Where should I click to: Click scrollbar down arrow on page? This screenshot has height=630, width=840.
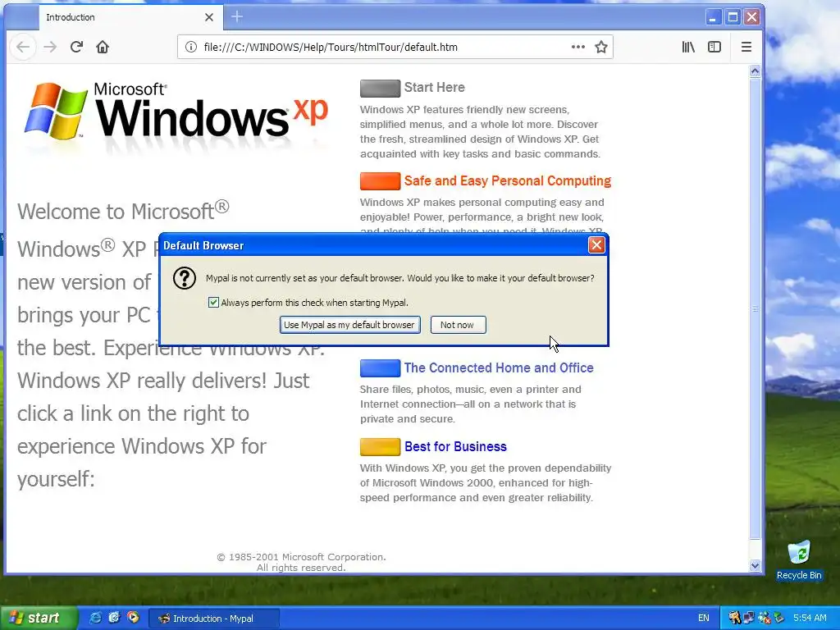coord(755,565)
